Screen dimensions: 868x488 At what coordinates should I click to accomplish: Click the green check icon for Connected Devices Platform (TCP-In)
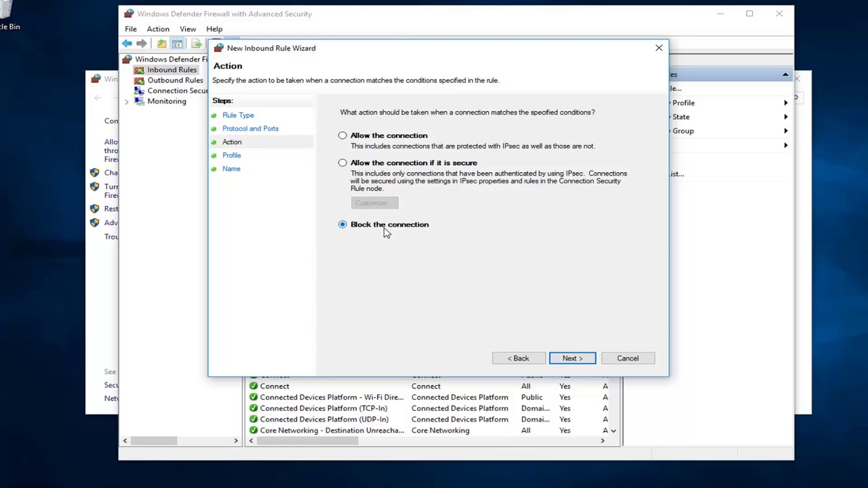(x=253, y=408)
